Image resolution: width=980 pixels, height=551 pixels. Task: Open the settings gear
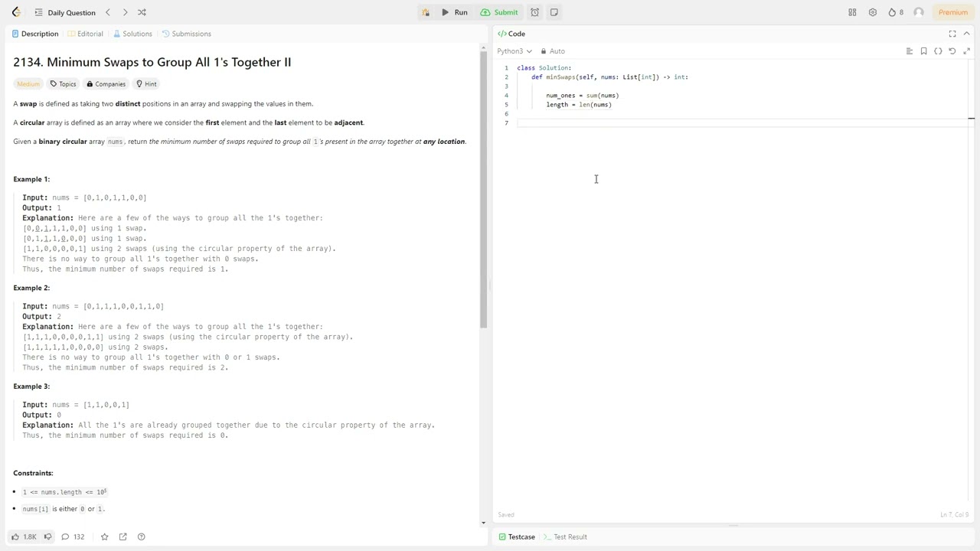click(873, 12)
